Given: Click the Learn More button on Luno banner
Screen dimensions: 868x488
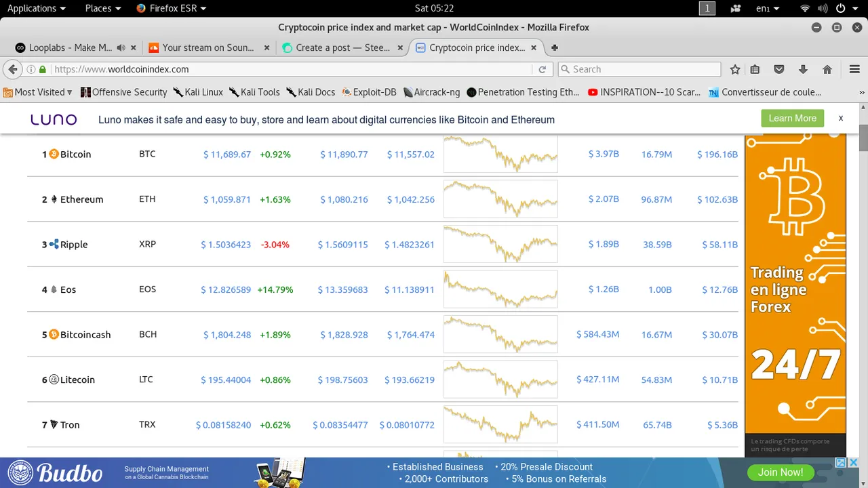Looking at the screenshot, I should [792, 118].
